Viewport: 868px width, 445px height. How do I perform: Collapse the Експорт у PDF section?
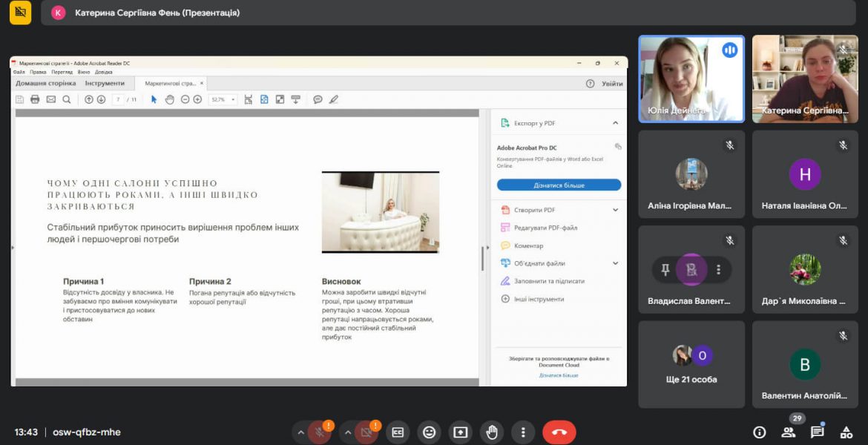(615, 123)
